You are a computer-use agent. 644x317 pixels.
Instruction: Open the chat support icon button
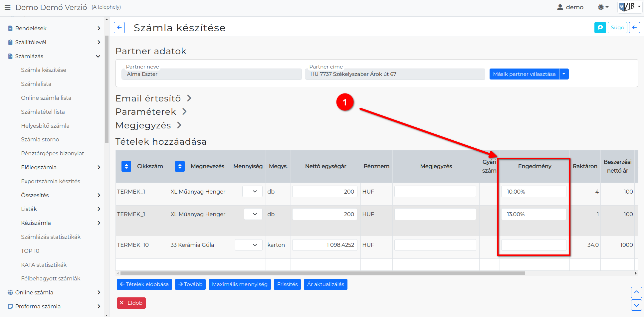coord(600,28)
